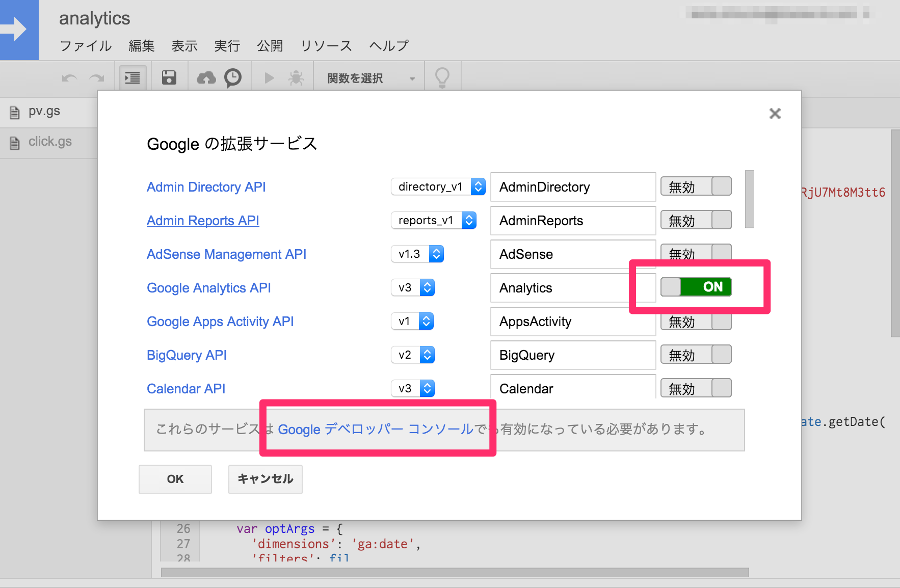900x588 pixels.
Task: Open the 表示 menu
Action: (x=184, y=46)
